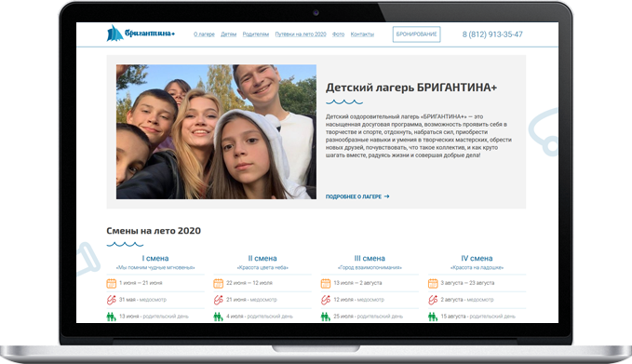The height and width of the screenshot is (364, 632).
Task: Select the IV смена heading
Action: coord(477,258)
